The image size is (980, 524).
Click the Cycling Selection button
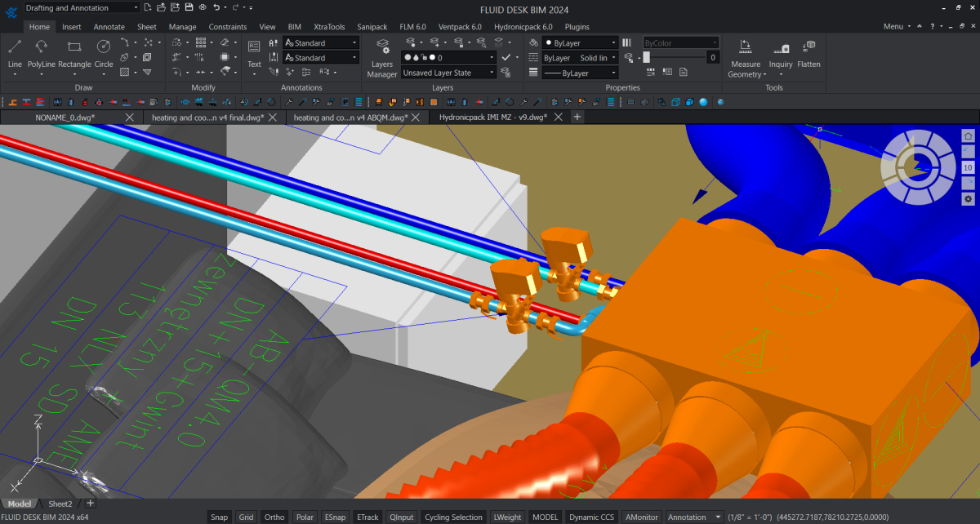coord(453,517)
